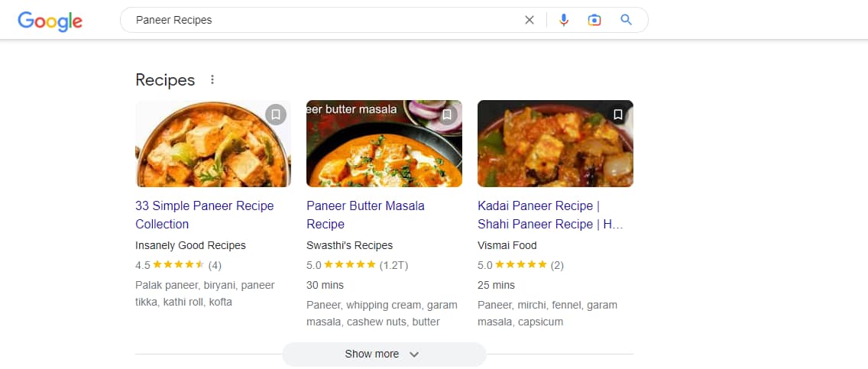Start voice search with microphone icon
Image resolution: width=868 pixels, height=369 pixels.
[x=564, y=20]
